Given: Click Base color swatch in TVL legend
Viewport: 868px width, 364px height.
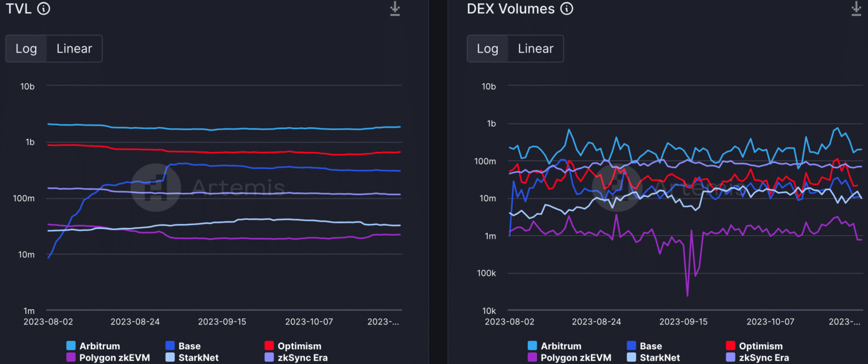Looking at the screenshot, I should (x=170, y=346).
